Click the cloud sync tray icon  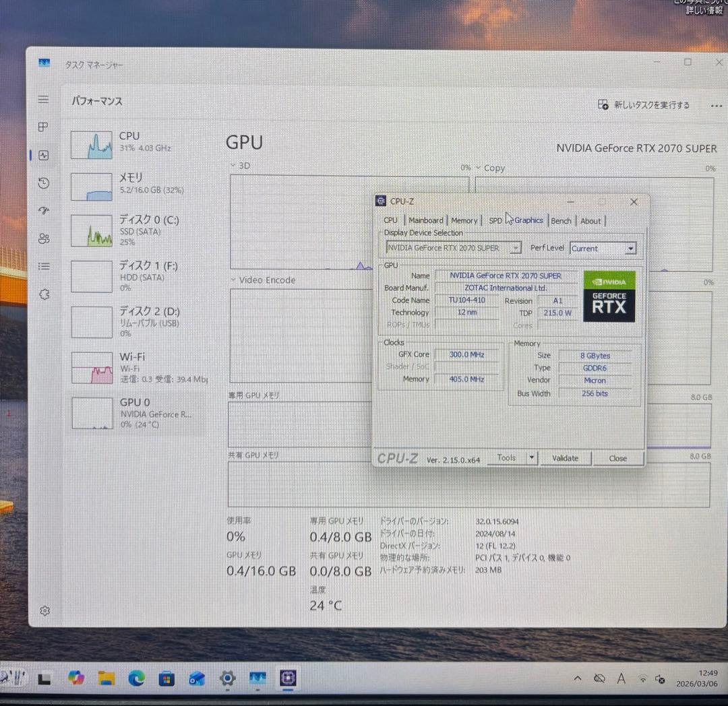pyautogui.click(x=599, y=678)
